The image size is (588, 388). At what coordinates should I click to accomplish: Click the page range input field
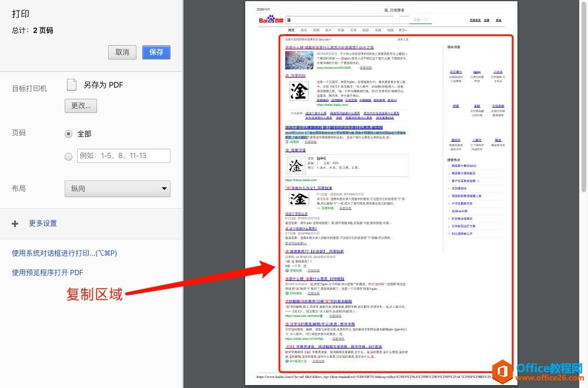tap(123, 156)
